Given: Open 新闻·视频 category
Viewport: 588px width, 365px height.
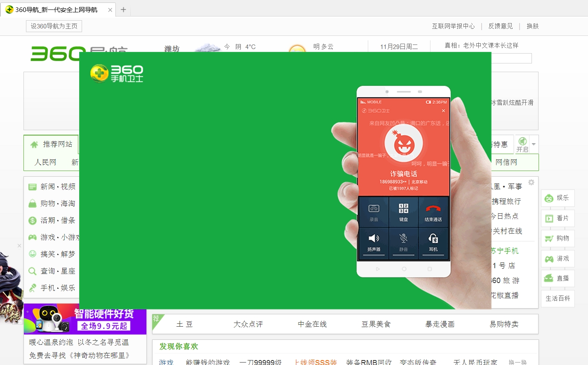Looking at the screenshot, I should (x=58, y=187).
